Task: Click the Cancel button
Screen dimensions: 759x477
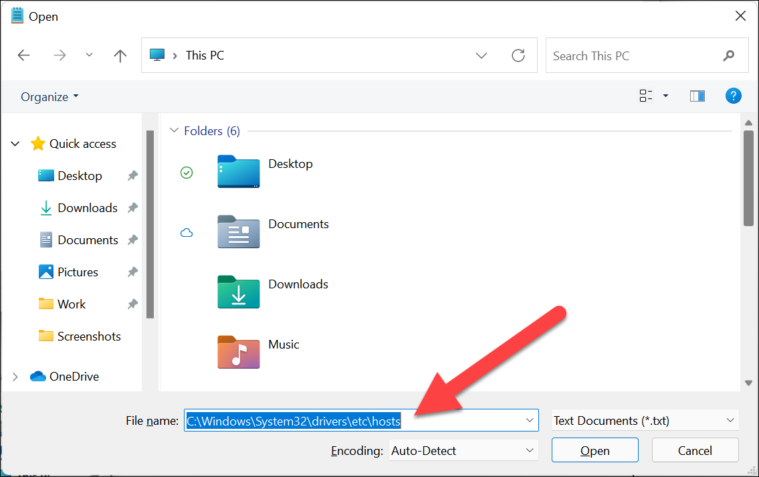Action: [695, 451]
